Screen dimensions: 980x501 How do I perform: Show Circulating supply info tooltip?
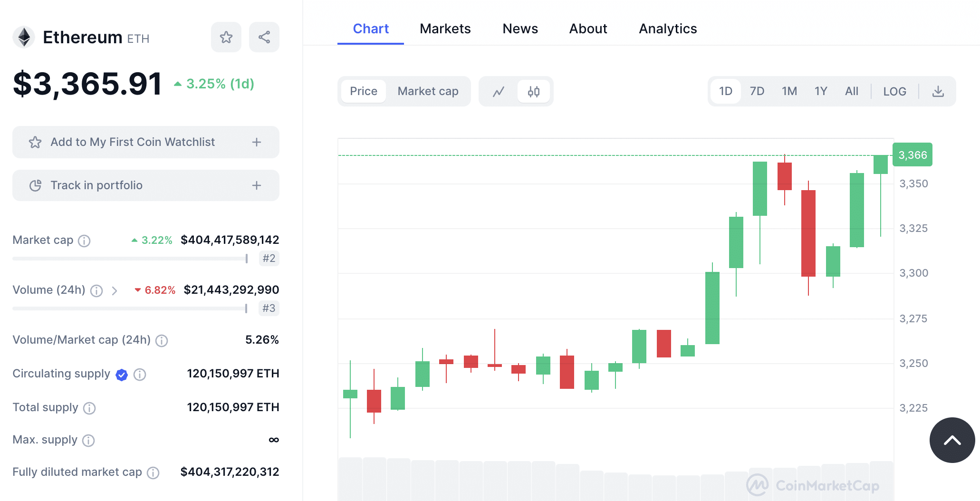pyautogui.click(x=140, y=375)
